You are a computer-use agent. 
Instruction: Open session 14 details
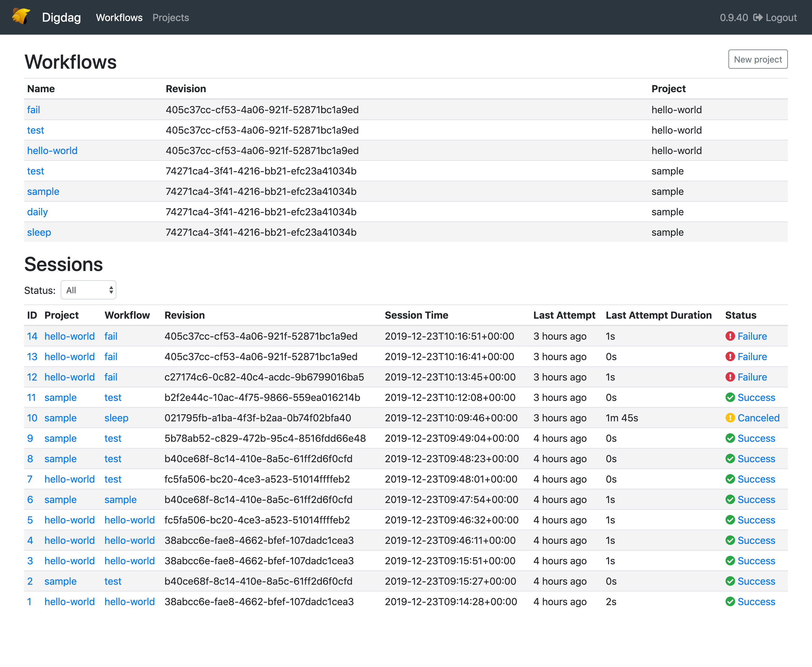point(32,336)
